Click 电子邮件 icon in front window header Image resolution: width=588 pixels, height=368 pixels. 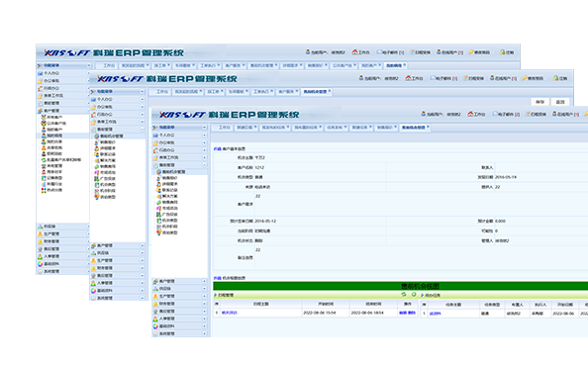[x=495, y=114]
